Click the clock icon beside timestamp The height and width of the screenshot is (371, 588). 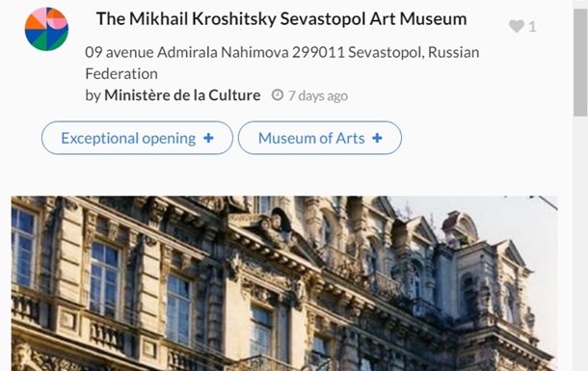point(277,95)
